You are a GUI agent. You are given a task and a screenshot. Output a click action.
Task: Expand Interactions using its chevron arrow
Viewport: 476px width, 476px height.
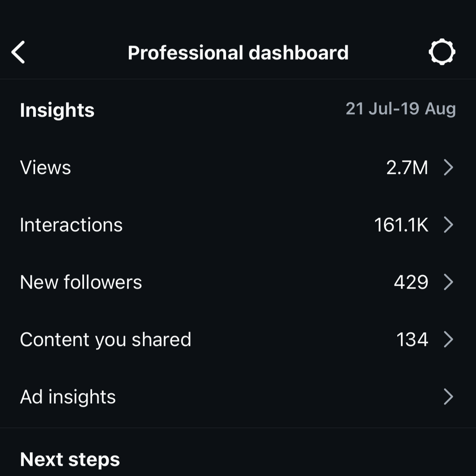449,224
